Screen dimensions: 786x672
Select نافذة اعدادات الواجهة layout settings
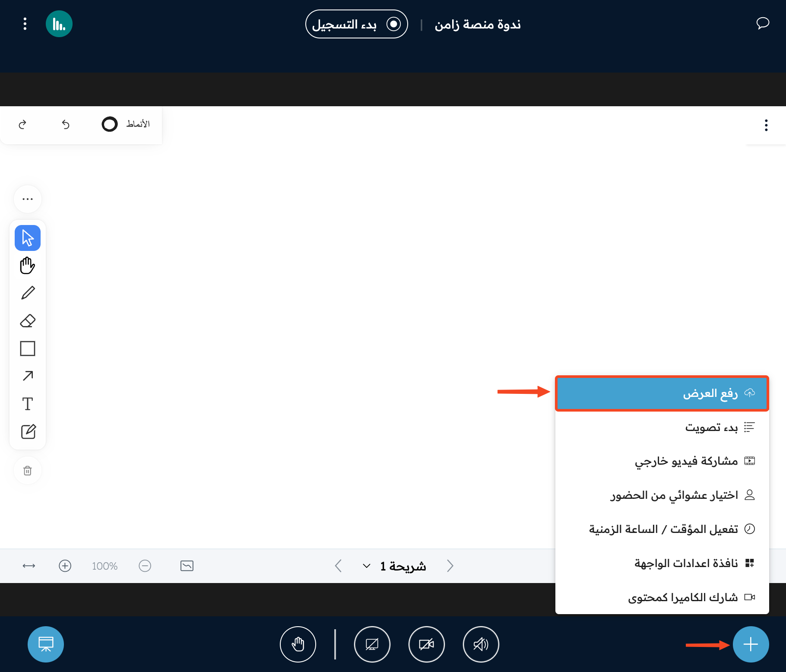coord(662,563)
